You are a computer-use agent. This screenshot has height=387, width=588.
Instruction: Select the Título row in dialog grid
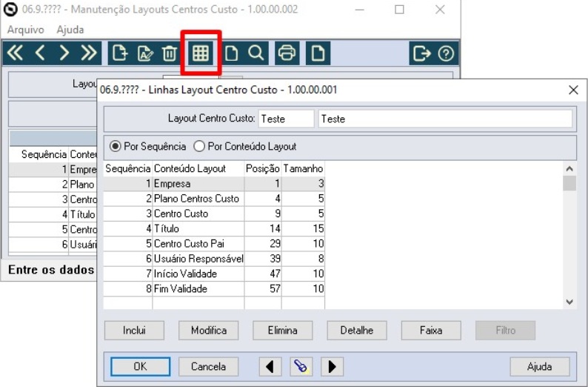(x=214, y=228)
